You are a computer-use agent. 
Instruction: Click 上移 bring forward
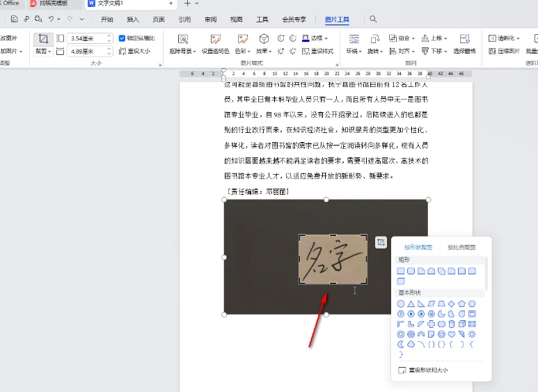pos(434,38)
